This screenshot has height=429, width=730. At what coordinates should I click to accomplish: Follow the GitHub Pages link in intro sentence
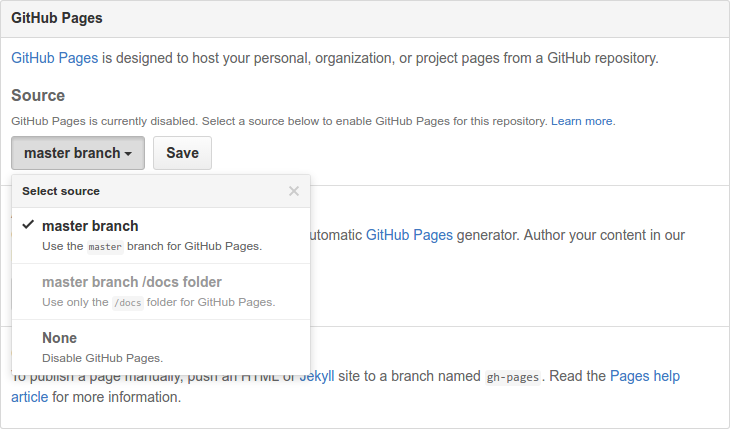[x=54, y=57]
